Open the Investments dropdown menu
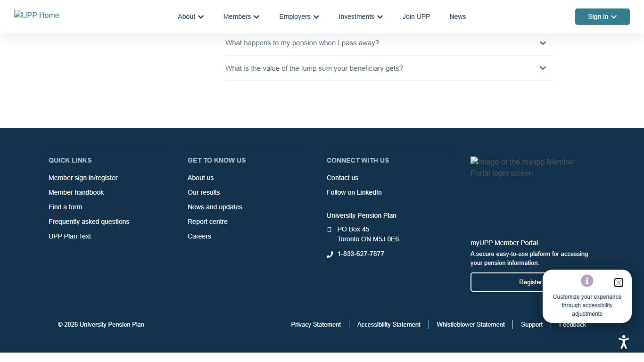 click(360, 16)
